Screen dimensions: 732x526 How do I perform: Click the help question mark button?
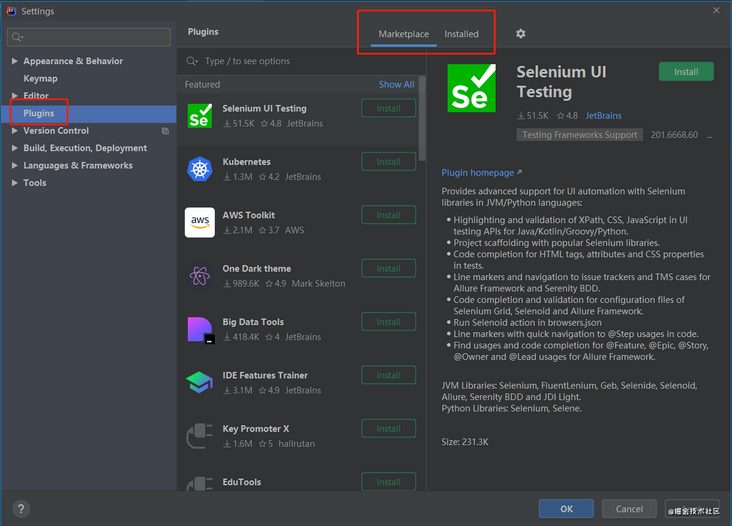(21, 509)
